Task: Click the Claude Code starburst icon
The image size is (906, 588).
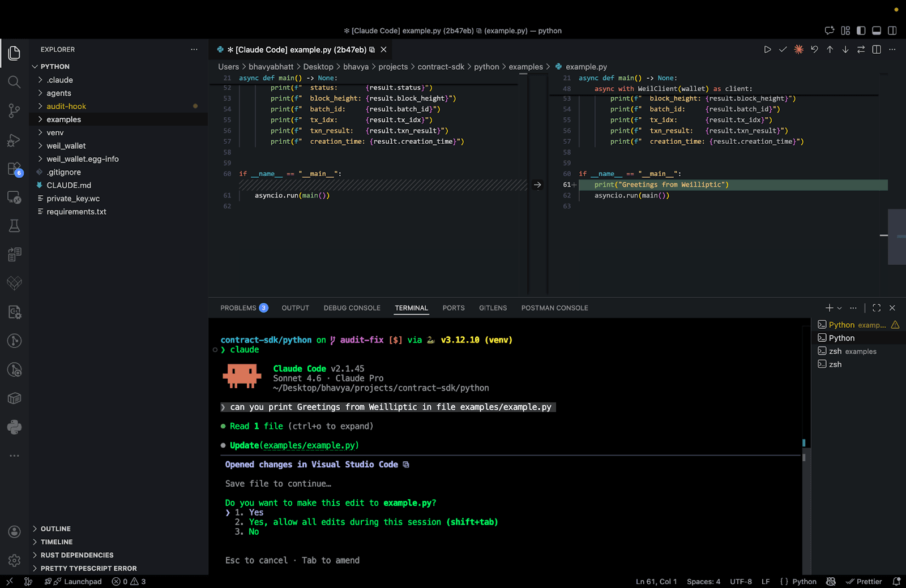Action: point(798,50)
